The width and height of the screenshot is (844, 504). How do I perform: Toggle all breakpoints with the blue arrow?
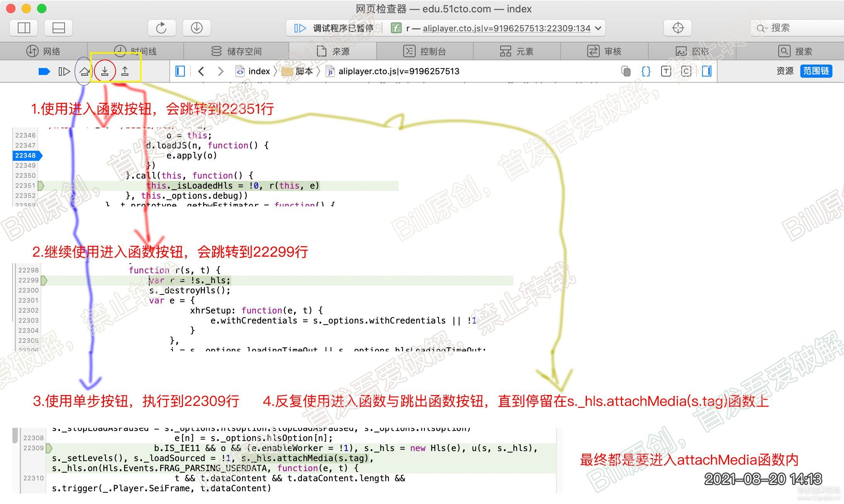[x=44, y=71]
